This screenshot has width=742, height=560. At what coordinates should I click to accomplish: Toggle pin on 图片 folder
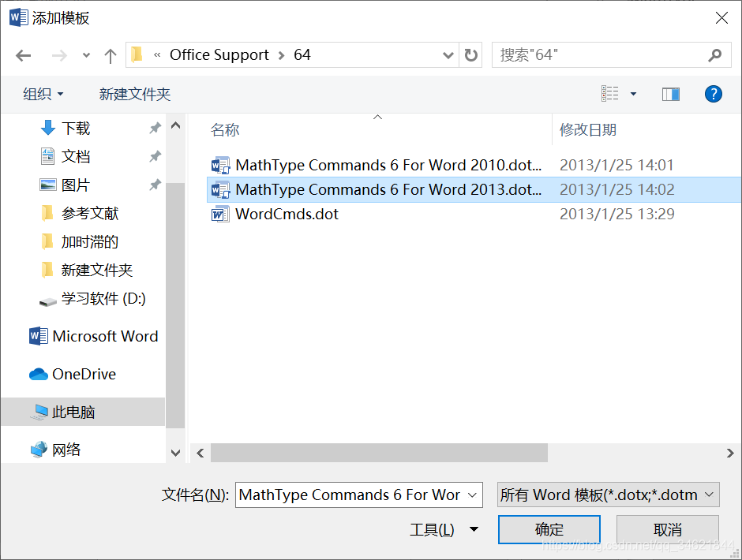pos(156,185)
